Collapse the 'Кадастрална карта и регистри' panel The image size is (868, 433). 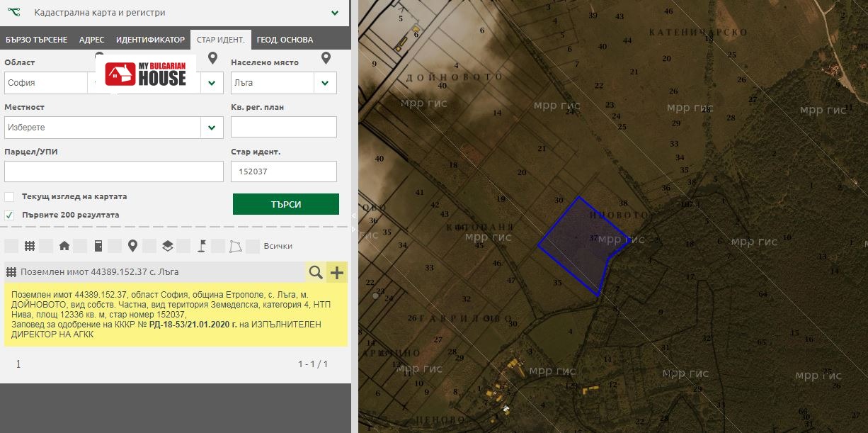pyautogui.click(x=334, y=13)
